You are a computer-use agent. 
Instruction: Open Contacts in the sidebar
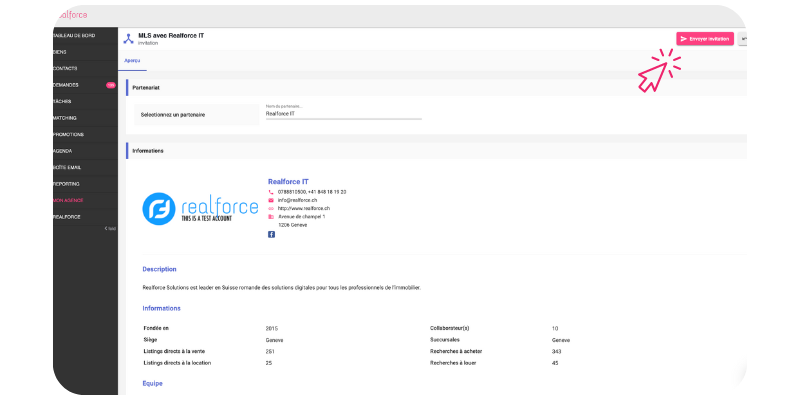(65, 68)
